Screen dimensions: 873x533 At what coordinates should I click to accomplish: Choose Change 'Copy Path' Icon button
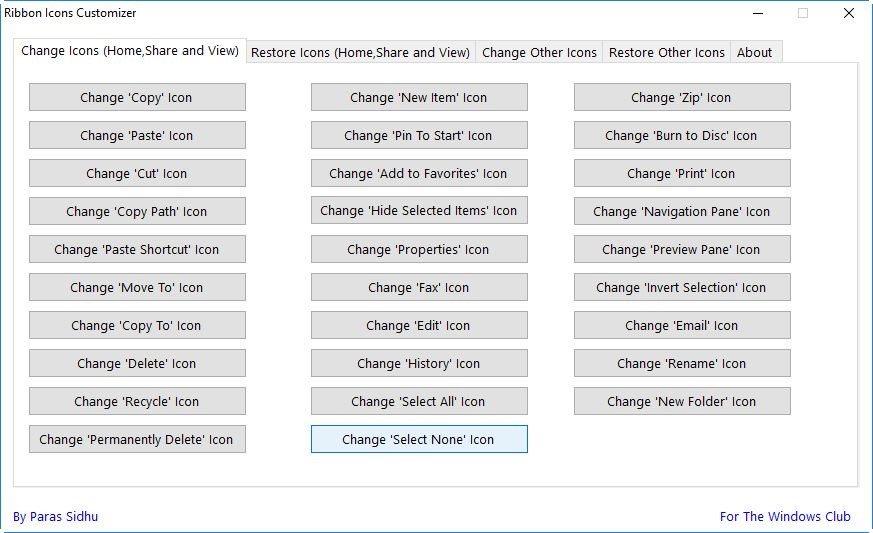pos(137,211)
